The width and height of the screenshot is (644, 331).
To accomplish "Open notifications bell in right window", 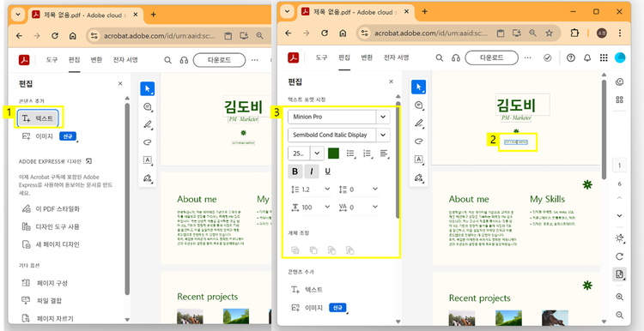I will [587, 57].
